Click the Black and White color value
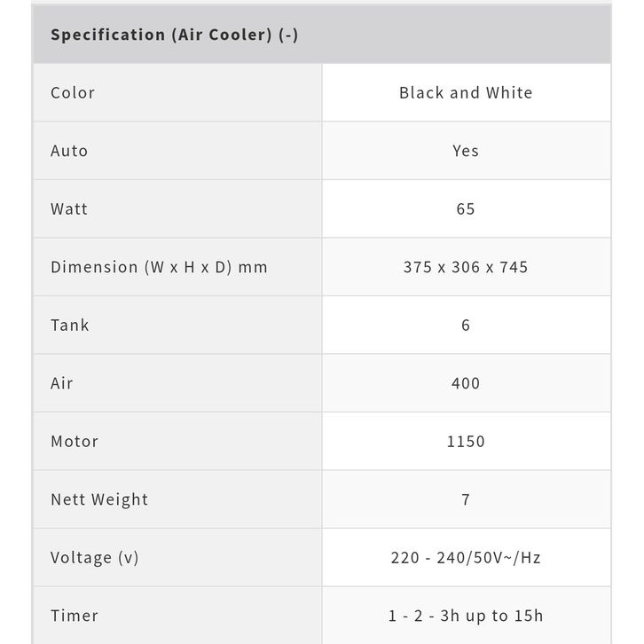The image size is (644, 644). tap(466, 92)
